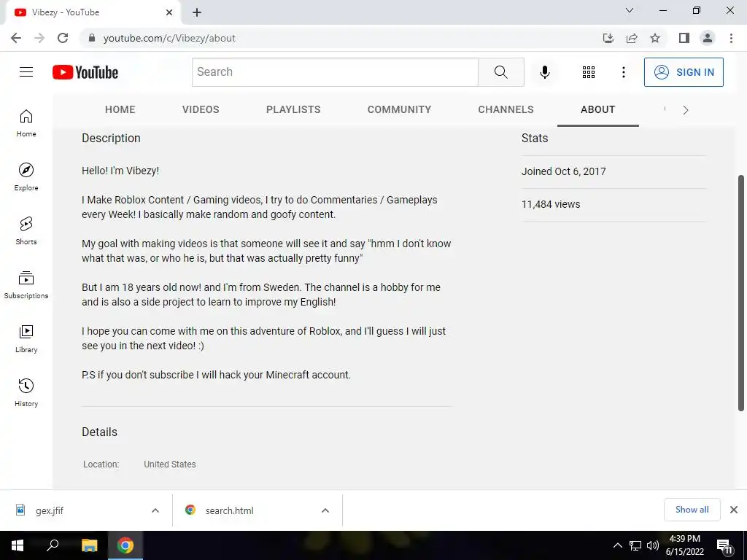This screenshot has height=560, width=747.
Task: Go to Home in the sidebar
Action: click(26, 123)
